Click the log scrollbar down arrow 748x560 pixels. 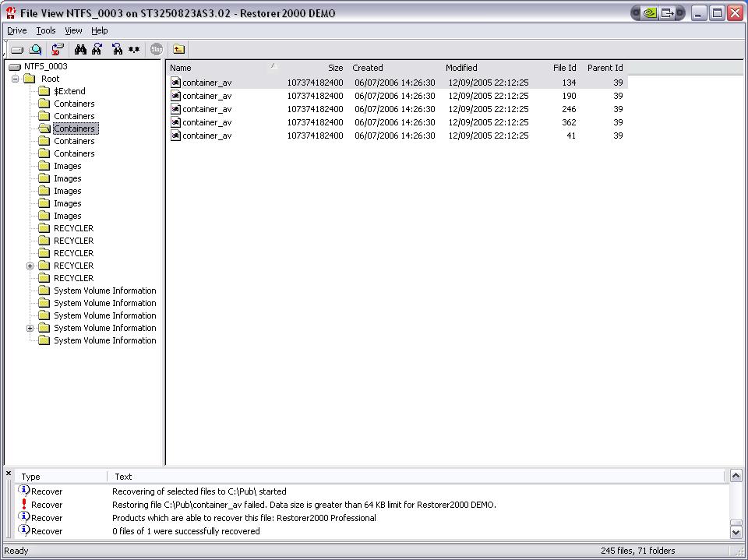coord(736,532)
